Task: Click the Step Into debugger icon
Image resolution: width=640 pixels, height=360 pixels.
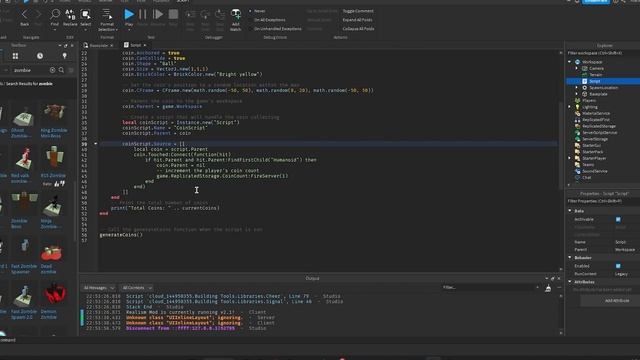Action: [x=190, y=15]
